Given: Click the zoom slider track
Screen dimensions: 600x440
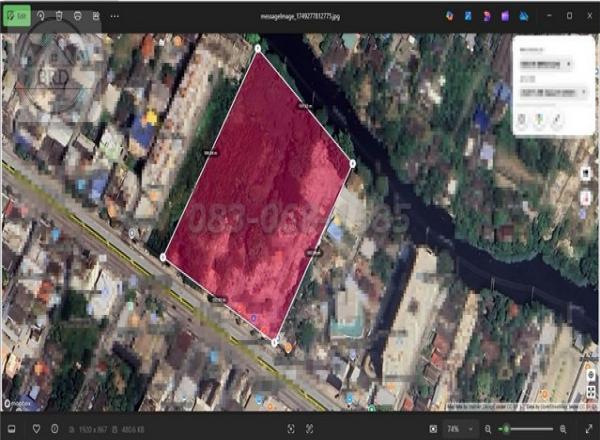Looking at the screenshot, I should pyautogui.click(x=530, y=428).
